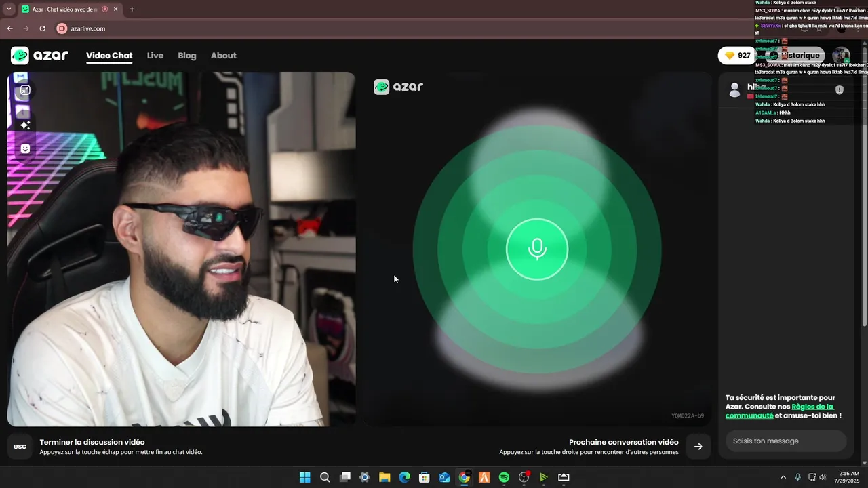Click the partner video ID text YQMD22A-b9
The height and width of the screenshot is (488, 868).
688,415
